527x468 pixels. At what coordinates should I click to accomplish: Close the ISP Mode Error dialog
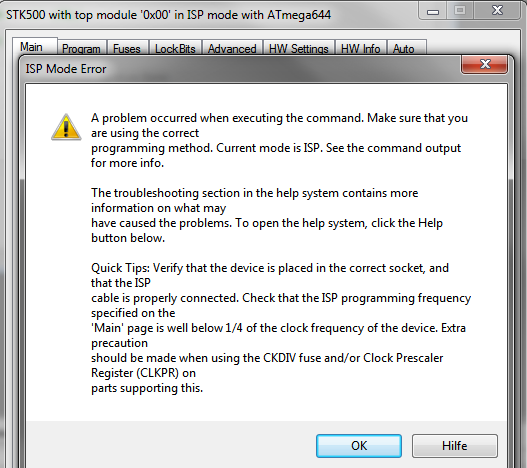484,64
